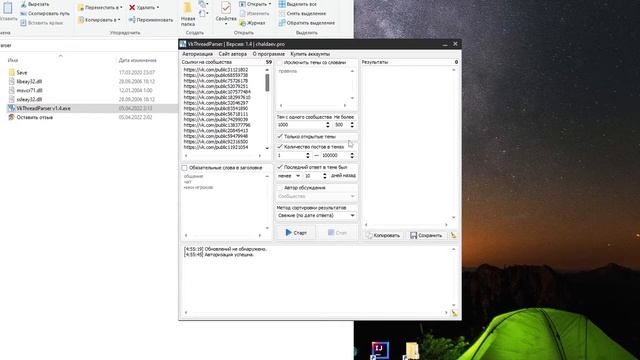Click Снять выделение in the Explorer ribbon
Screen dimensions: 640x360
[302, 13]
